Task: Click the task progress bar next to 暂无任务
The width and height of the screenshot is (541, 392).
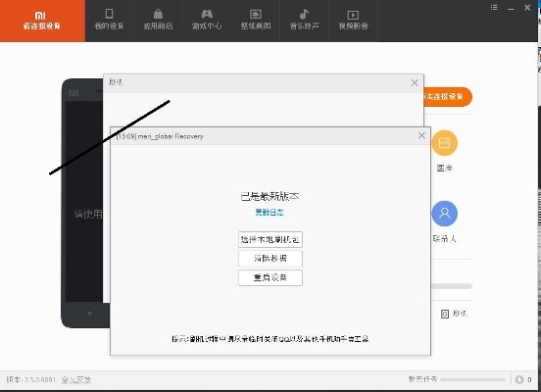Action: 472,379
